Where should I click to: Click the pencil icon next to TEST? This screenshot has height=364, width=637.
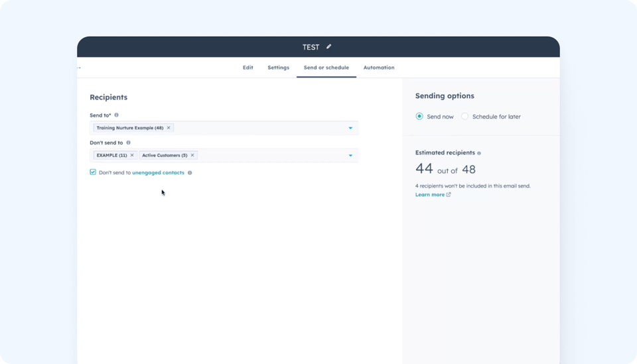point(328,47)
